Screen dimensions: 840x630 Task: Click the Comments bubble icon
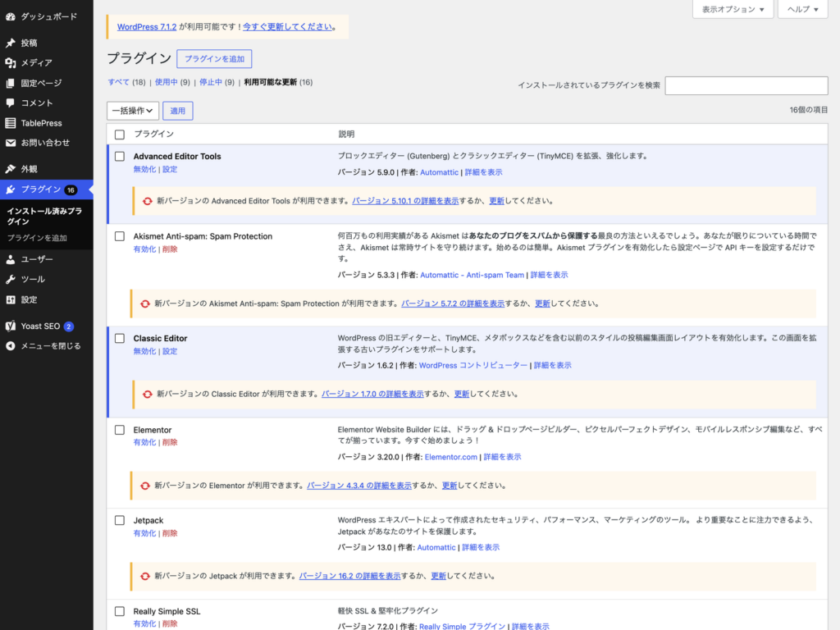pos(10,103)
